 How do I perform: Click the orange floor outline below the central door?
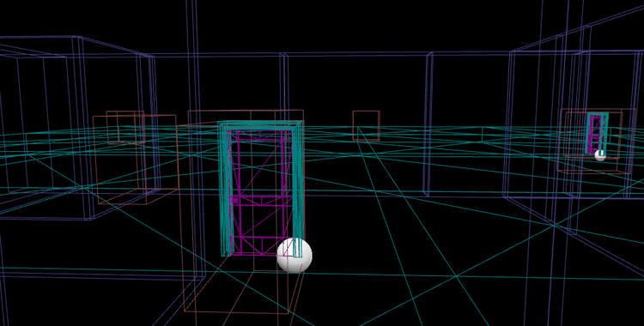(x=242, y=292)
